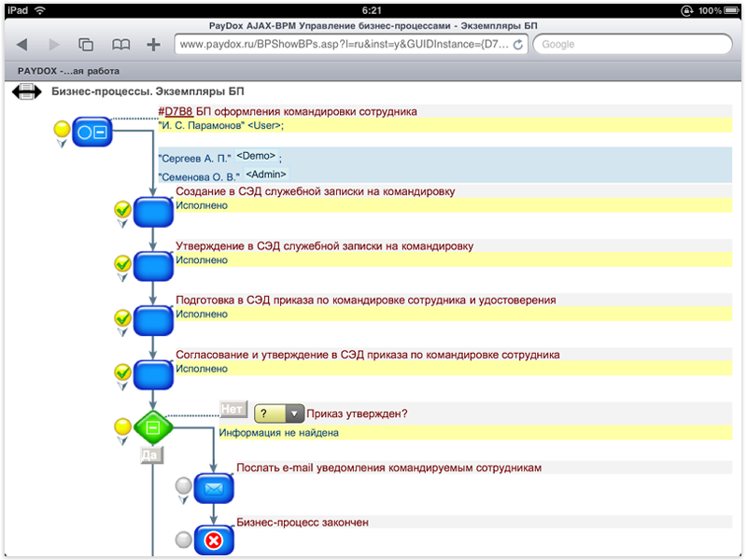Open the Safari tabs pages icon
Screen dimensions: 747x560
click(x=86, y=44)
